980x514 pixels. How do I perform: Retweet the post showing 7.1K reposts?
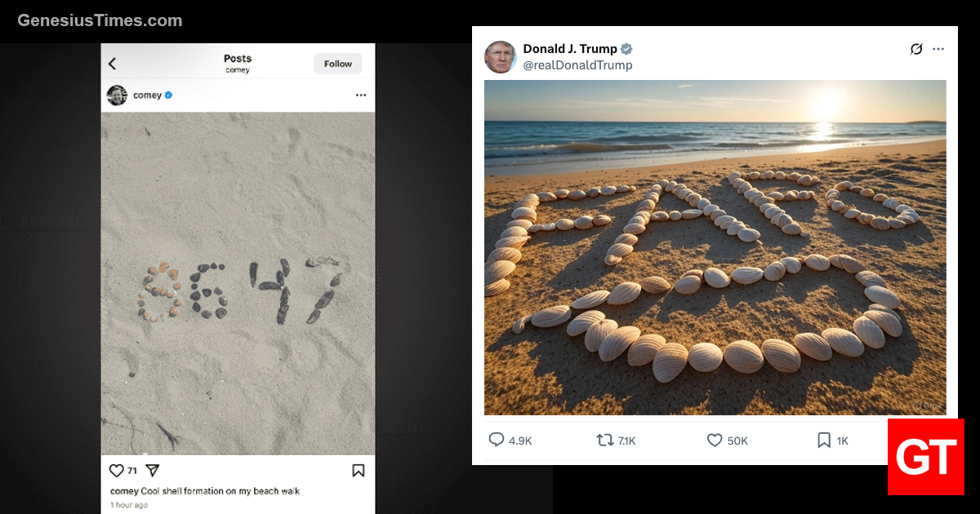pos(605,440)
